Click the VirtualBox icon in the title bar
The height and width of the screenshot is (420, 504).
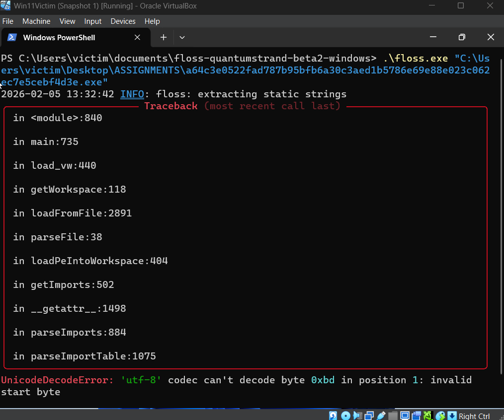6,6
